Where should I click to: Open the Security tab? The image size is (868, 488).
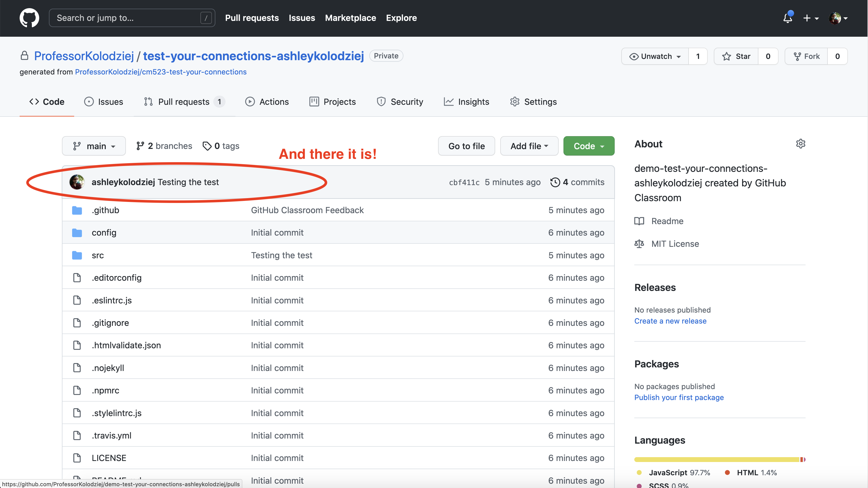coord(400,102)
